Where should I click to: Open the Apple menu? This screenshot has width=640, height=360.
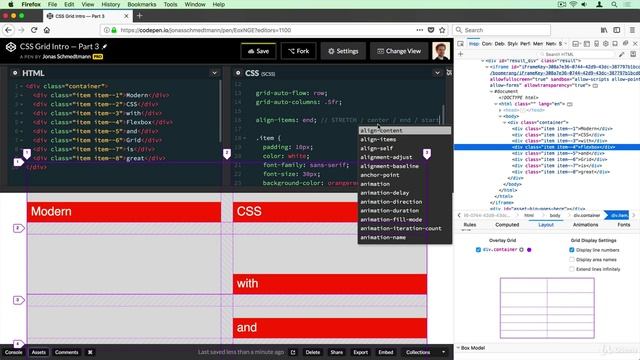(x=11, y=4)
